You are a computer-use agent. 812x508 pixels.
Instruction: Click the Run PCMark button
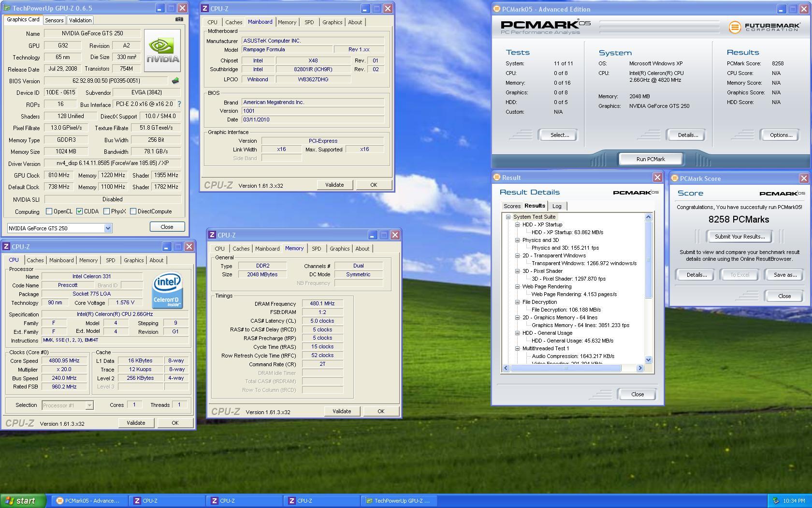651,159
